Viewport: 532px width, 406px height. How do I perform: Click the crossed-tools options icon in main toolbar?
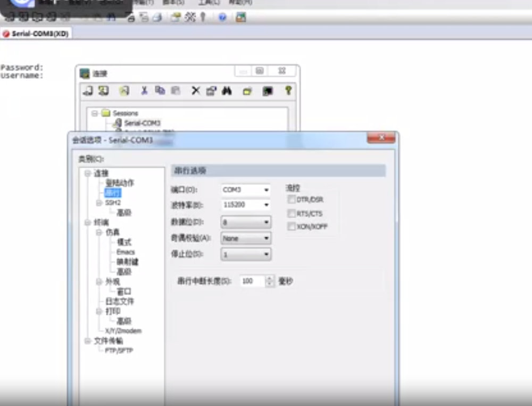(190, 17)
